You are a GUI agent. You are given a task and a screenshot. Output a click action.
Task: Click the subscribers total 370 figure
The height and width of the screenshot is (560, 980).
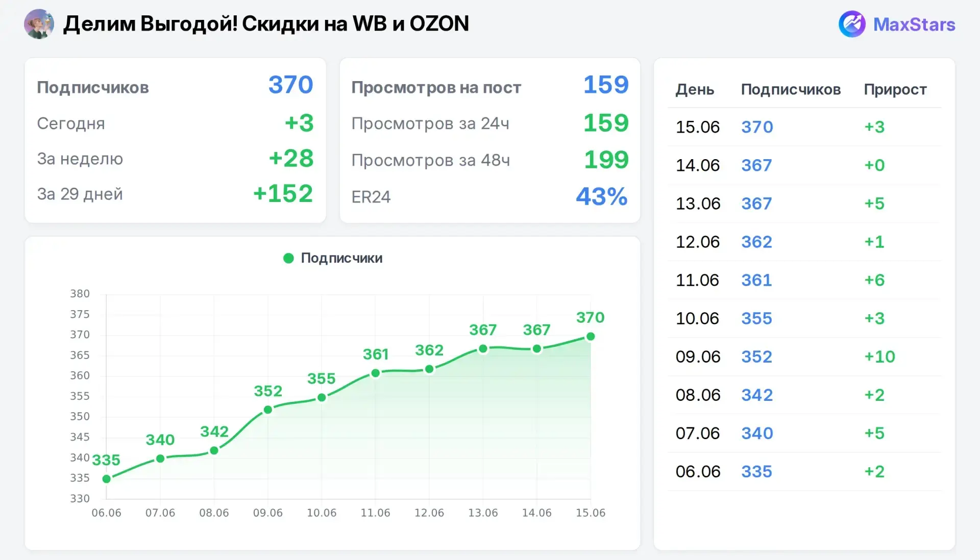click(290, 85)
